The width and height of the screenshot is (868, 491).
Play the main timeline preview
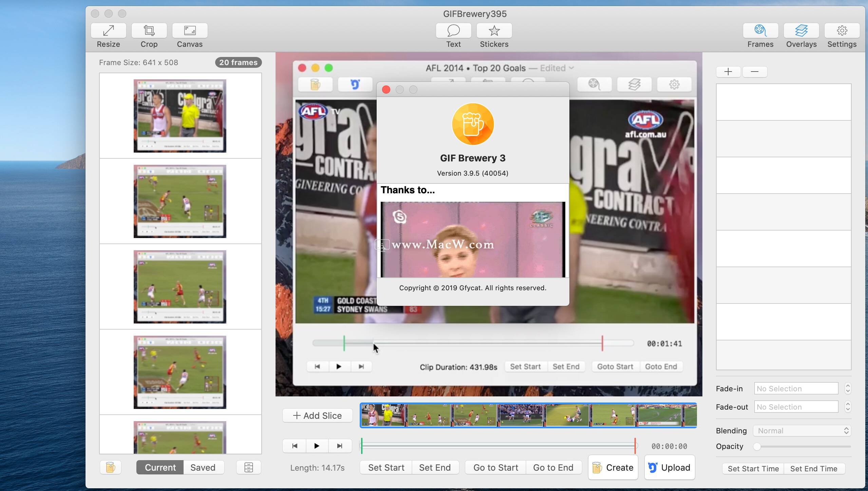317,446
